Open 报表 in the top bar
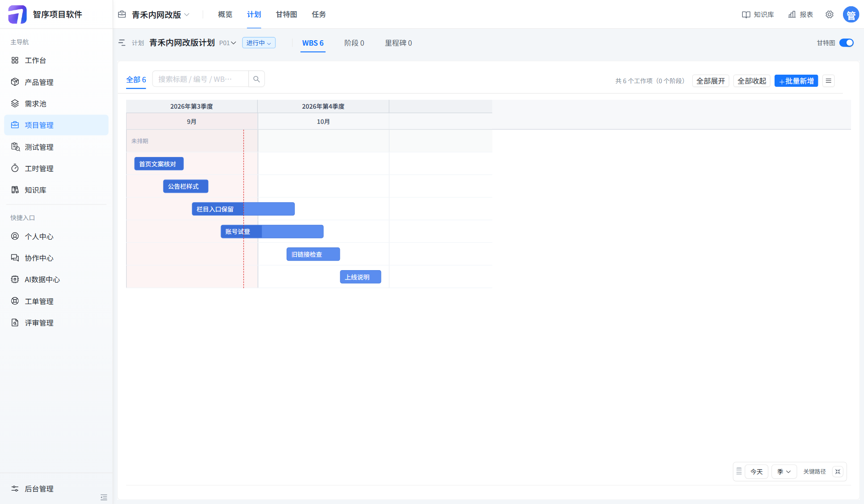 [800, 14]
